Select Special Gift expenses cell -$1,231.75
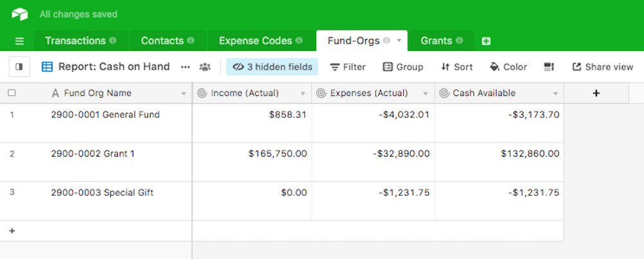 [x=373, y=201]
